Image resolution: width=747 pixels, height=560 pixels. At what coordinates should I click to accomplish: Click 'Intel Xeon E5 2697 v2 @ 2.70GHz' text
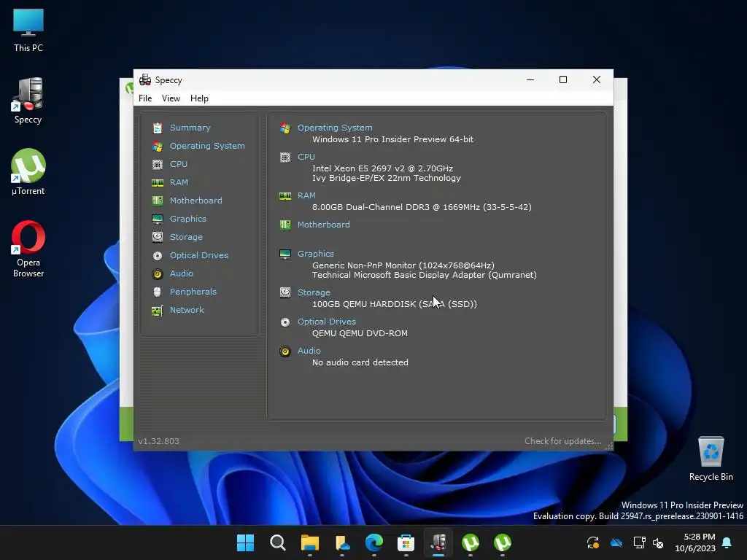point(382,168)
